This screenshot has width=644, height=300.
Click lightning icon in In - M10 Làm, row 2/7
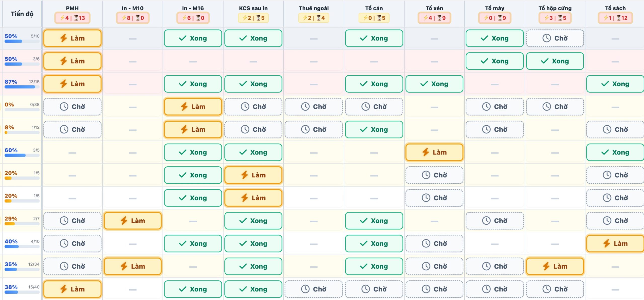[x=124, y=221]
